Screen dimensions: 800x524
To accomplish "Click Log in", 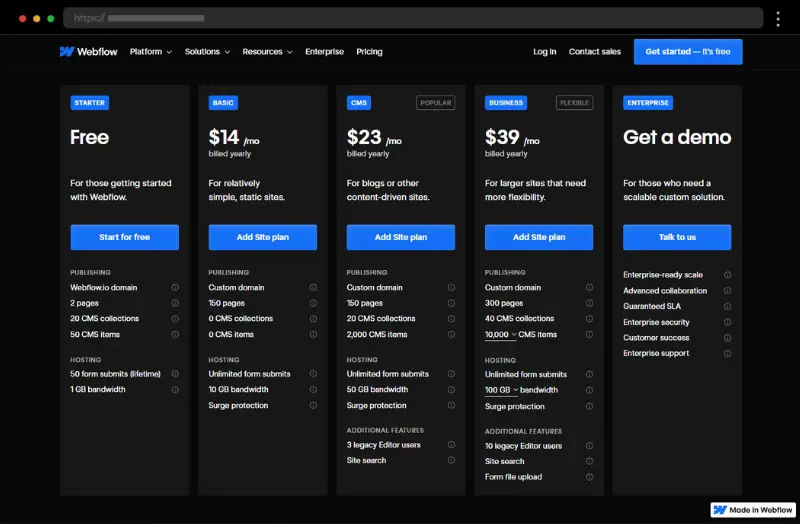I will (x=544, y=52).
